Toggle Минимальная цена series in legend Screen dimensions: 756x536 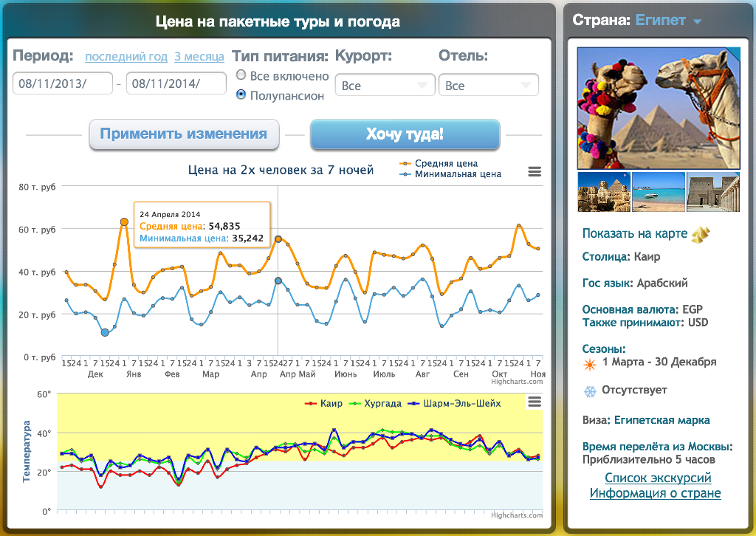tap(450, 174)
